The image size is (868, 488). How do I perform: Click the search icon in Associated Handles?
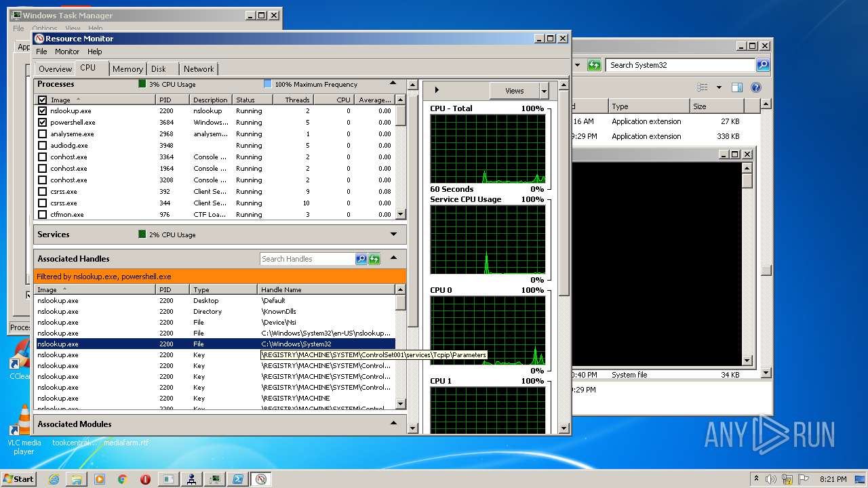tap(361, 259)
